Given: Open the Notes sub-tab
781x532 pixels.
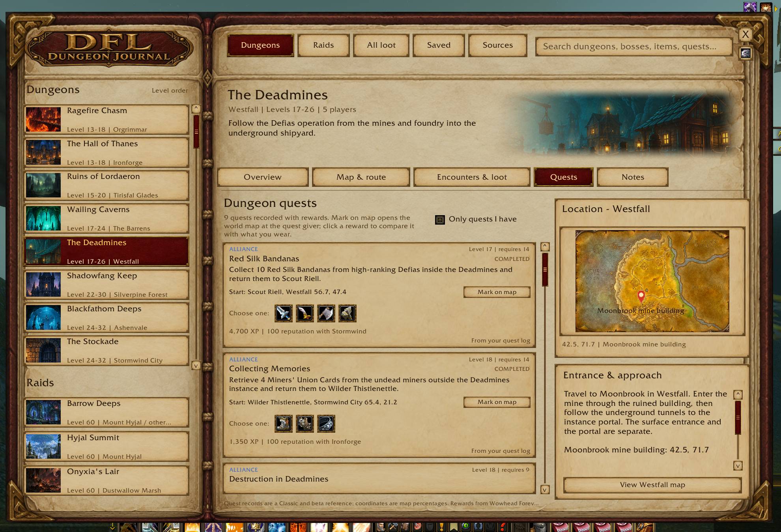Looking at the screenshot, I should pos(633,177).
